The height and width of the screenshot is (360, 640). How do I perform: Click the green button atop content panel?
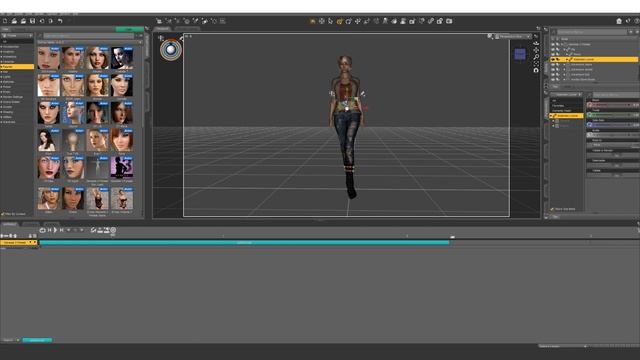click(129, 29)
